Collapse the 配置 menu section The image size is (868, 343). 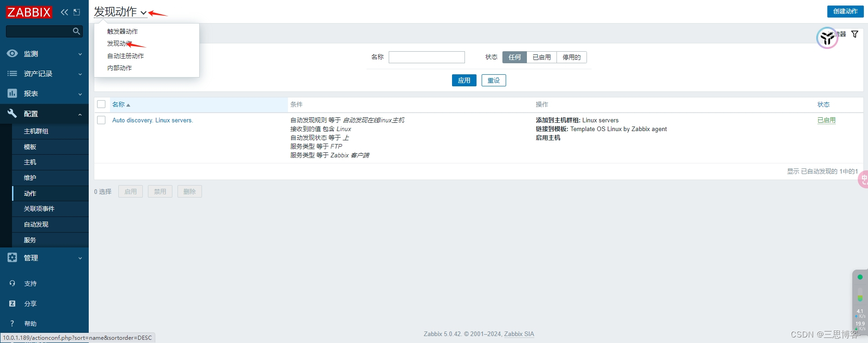point(80,114)
